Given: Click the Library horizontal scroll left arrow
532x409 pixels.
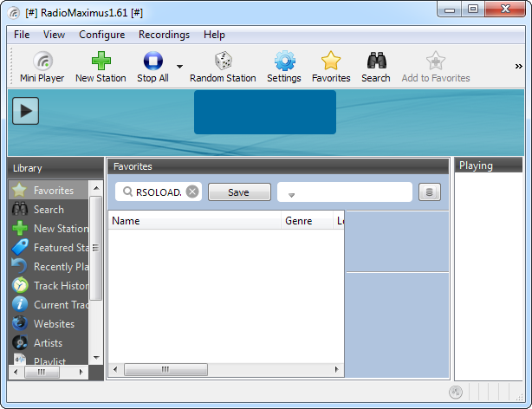Looking at the screenshot, I should (x=16, y=372).
